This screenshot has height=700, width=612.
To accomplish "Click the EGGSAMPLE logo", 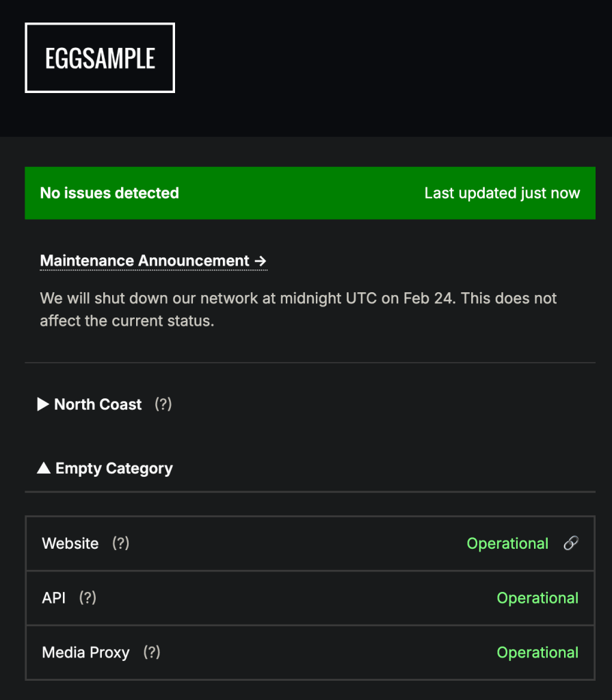I will click(x=100, y=58).
